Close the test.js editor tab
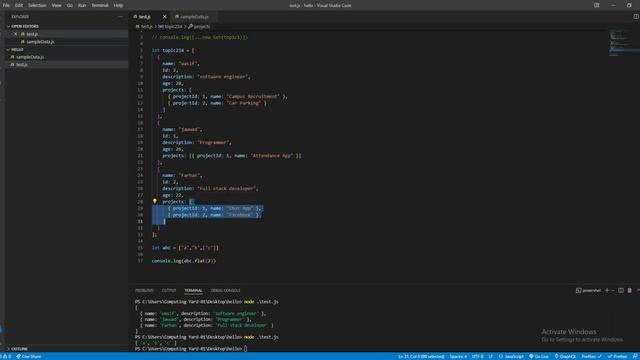The height and width of the screenshot is (360, 640). click(164, 17)
